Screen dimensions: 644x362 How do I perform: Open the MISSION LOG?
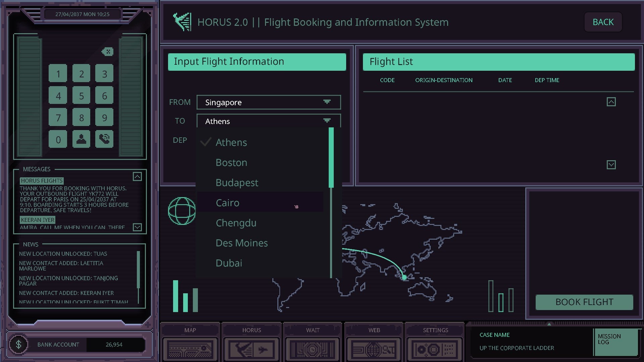pyautogui.click(x=616, y=342)
